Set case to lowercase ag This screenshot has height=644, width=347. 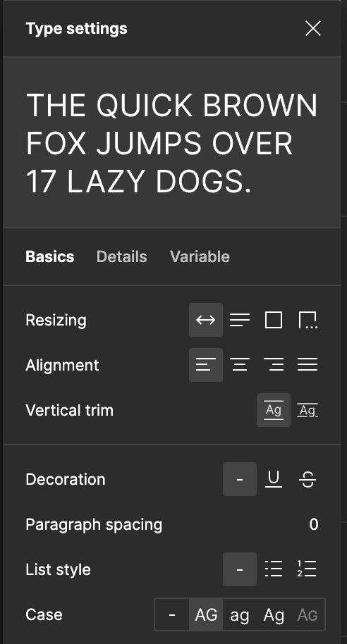[240, 615]
